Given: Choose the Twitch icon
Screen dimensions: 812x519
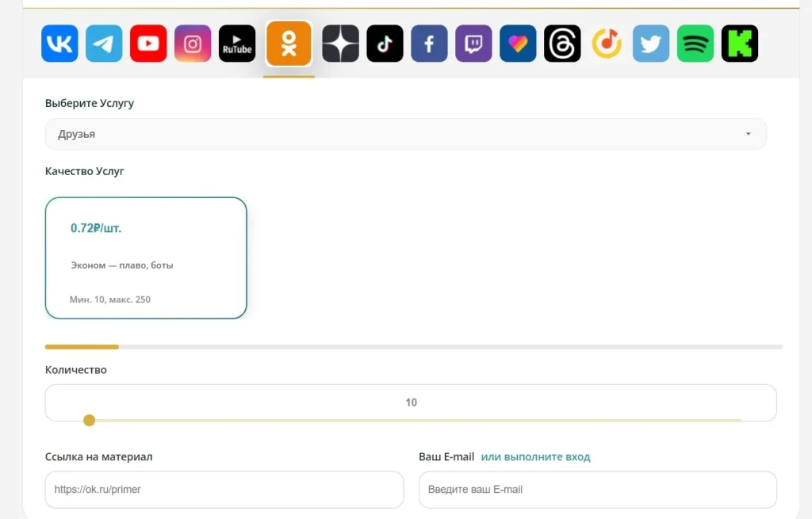Looking at the screenshot, I should click(x=473, y=44).
